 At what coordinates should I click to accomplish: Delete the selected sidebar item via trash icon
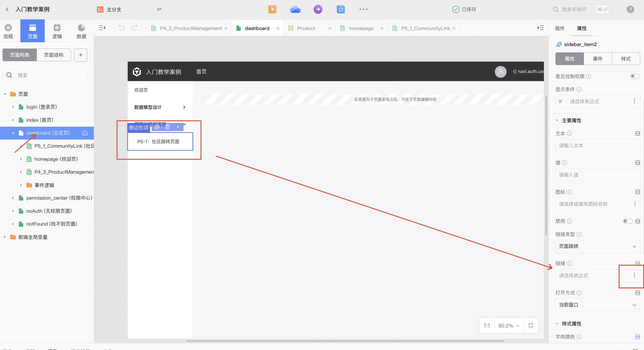167,127
